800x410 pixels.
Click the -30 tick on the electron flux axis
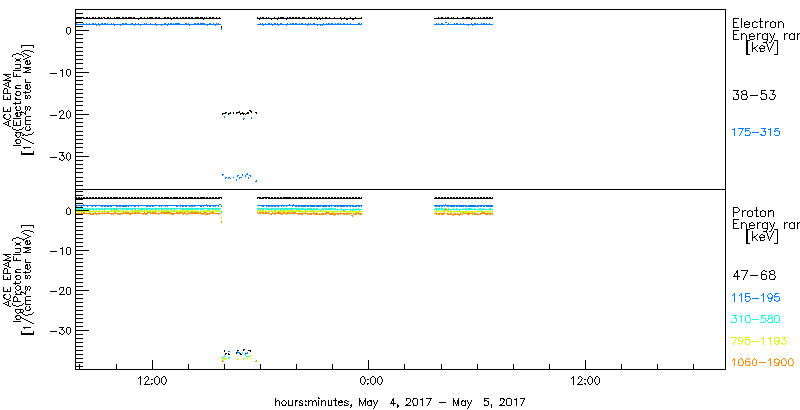pos(60,156)
